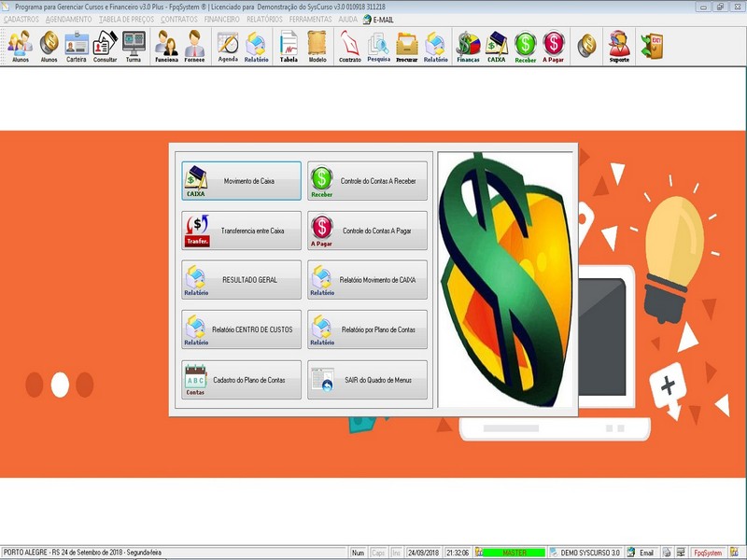
Task: Open the FERRAMENTAS menu
Action: pos(310,20)
